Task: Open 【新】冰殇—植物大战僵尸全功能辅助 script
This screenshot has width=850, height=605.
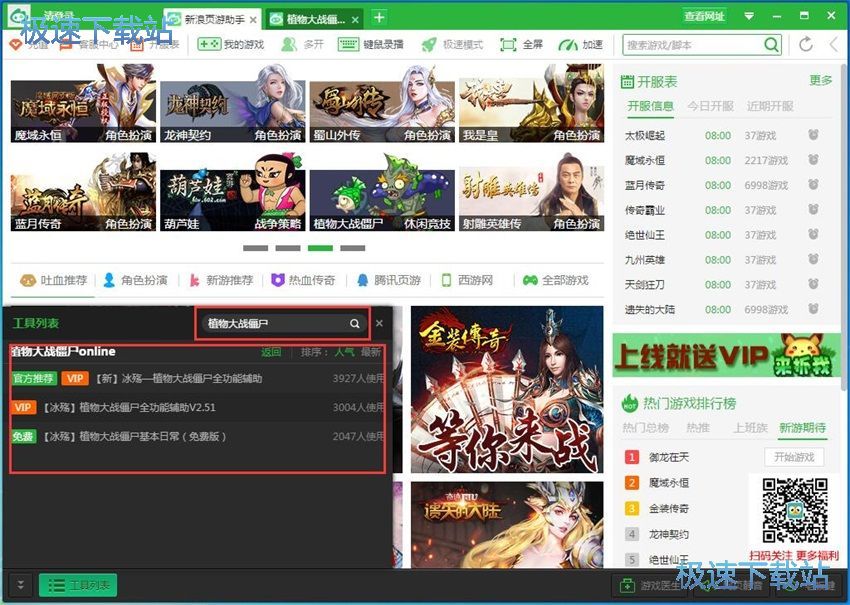Action: (x=197, y=378)
